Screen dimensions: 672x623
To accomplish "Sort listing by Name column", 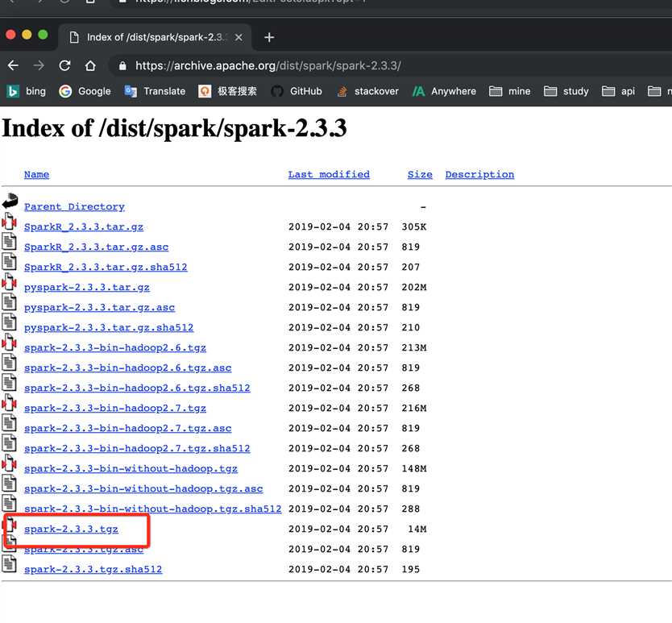I will coord(36,175).
